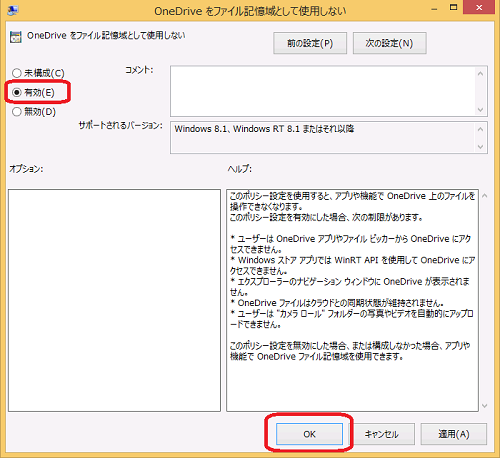Image resolution: width=500 pixels, height=458 pixels.
Task: Click the policy setting icon beside heading
Action: 16,37
